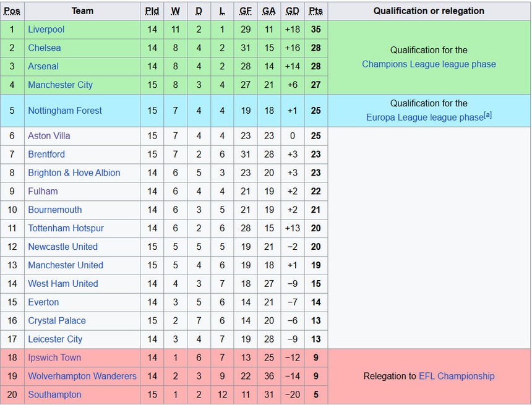Click the Pos column header abbreviation
Viewport: 532px width, 405px height.
pyautogui.click(x=12, y=11)
